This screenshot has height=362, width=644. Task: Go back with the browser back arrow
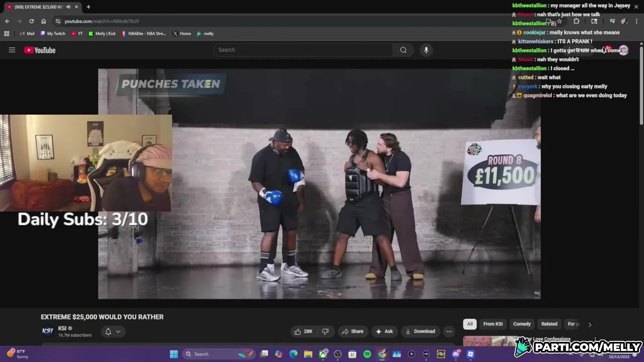(7, 21)
